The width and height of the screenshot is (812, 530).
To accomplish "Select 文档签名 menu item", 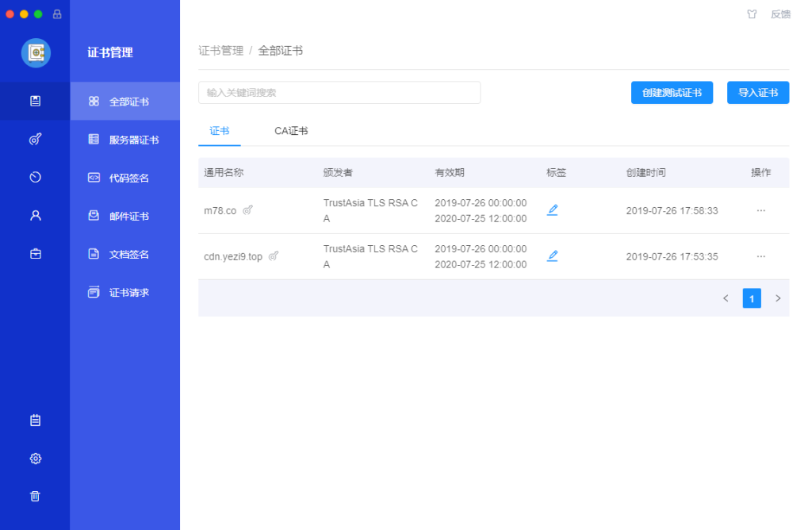I will (125, 254).
